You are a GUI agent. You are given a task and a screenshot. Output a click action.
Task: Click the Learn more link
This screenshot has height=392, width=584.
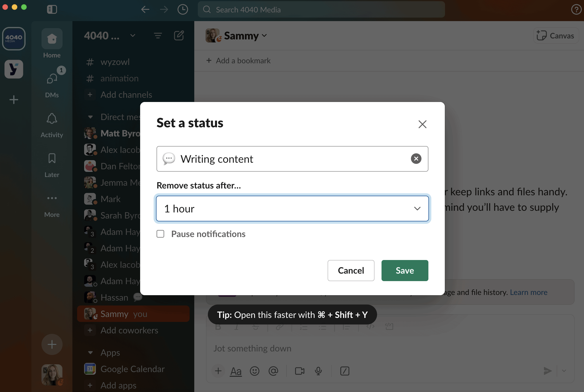click(528, 292)
